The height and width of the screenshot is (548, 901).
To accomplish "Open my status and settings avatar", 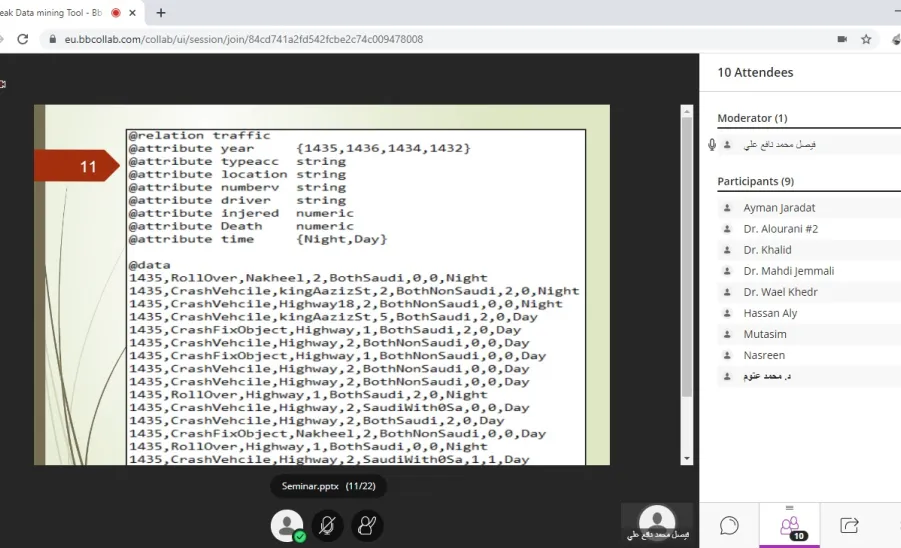I will pyautogui.click(x=287, y=525).
